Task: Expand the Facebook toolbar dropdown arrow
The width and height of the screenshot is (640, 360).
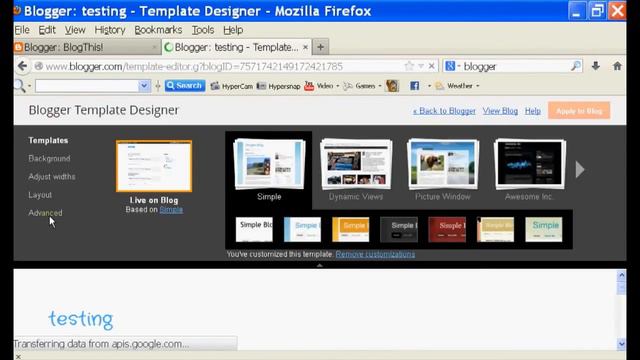Action: pyautogui.click(x=429, y=86)
